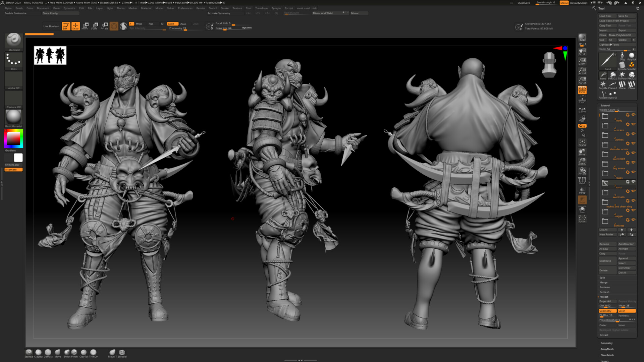Click the Frame view icon
This screenshot has height=362, width=644.
pos(582,142)
